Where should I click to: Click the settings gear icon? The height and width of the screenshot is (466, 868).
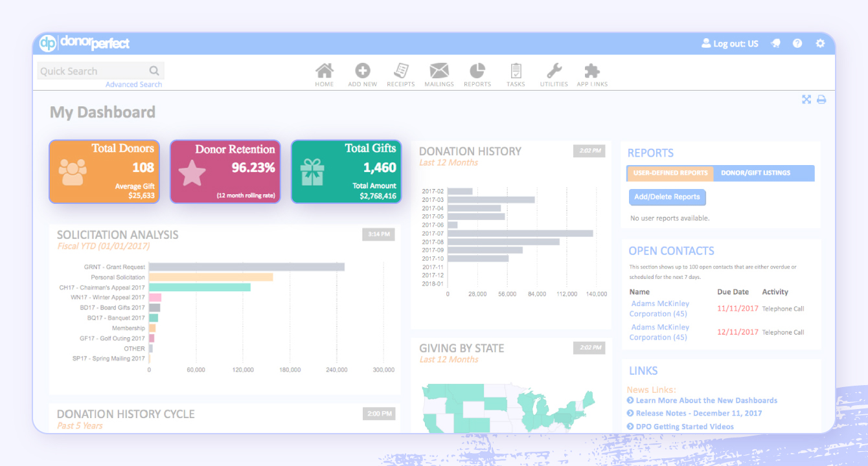[x=820, y=43]
